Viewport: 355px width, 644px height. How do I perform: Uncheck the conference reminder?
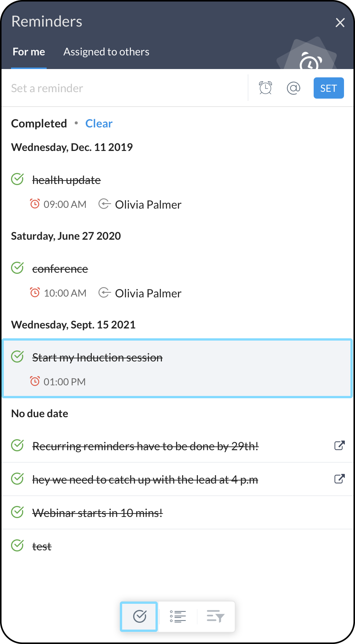click(17, 268)
